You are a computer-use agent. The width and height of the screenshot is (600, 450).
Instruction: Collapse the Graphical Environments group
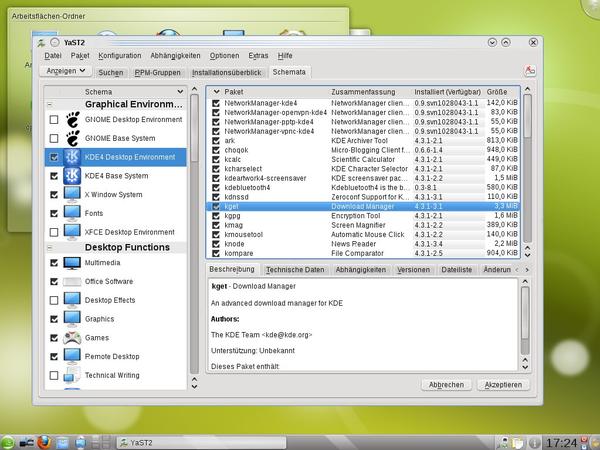[x=50, y=104]
